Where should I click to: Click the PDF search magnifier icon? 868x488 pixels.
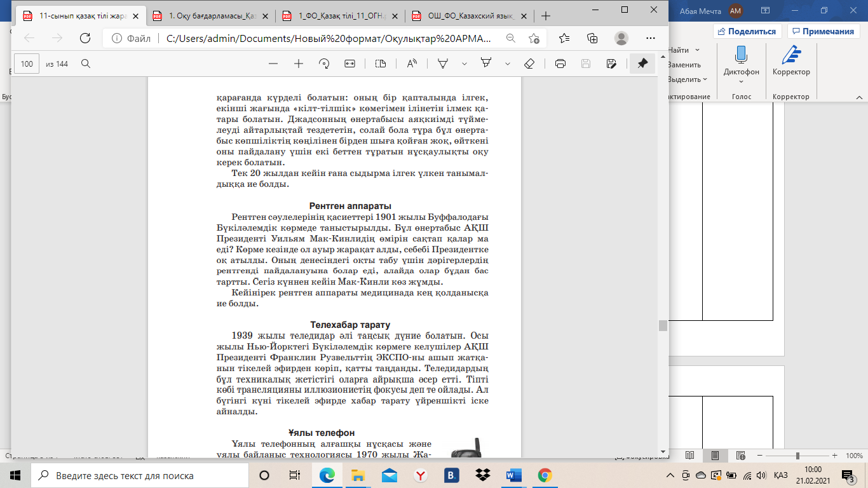coord(86,64)
